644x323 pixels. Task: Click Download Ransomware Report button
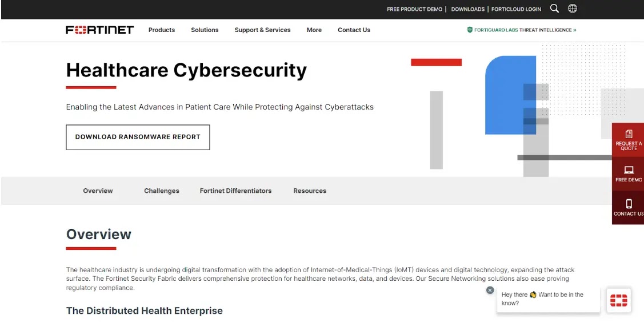(x=138, y=137)
